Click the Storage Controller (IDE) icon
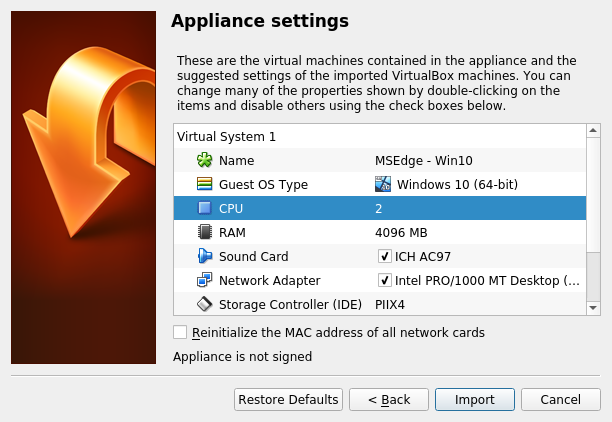Viewport: 612px width, 422px height. [205, 304]
